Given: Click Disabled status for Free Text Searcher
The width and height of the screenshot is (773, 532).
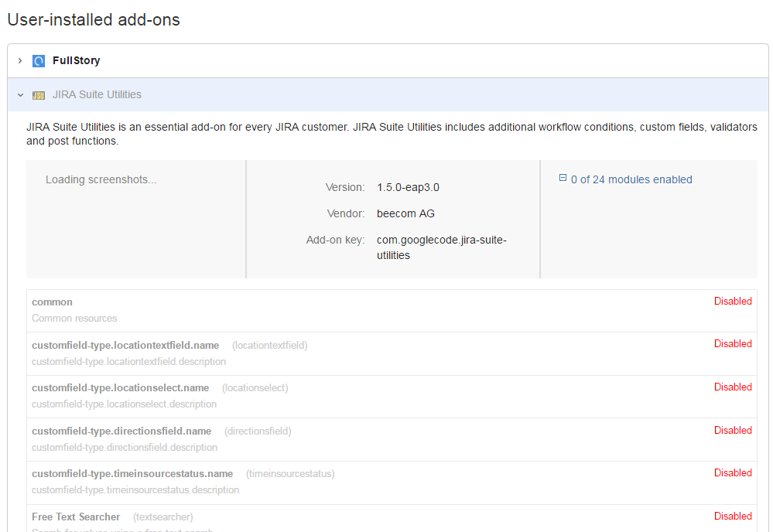Looking at the screenshot, I should (x=733, y=516).
